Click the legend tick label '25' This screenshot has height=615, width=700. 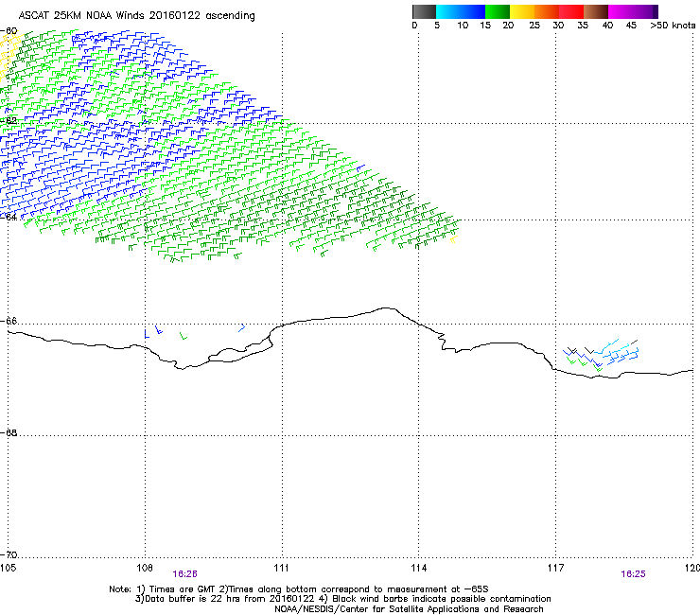(x=534, y=26)
